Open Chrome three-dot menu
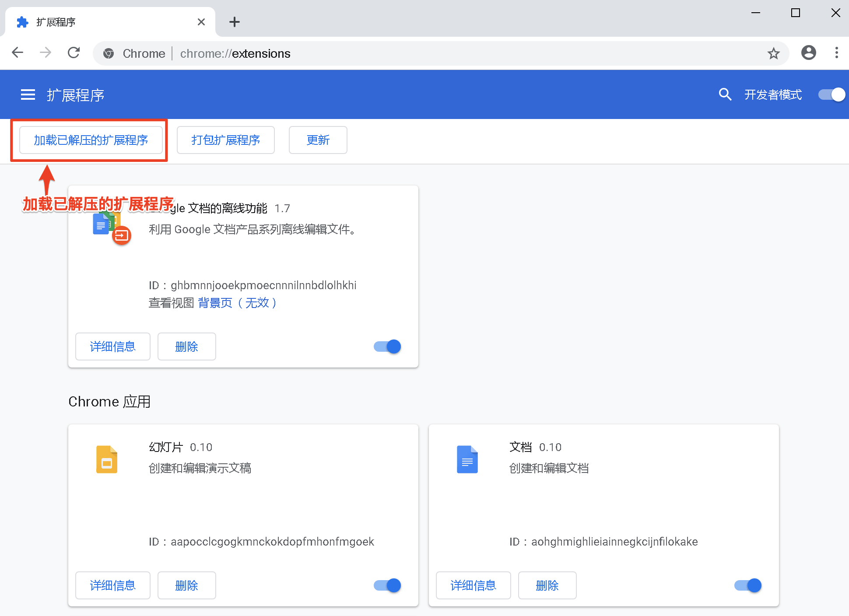Viewport: 849px width, 616px height. [836, 53]
